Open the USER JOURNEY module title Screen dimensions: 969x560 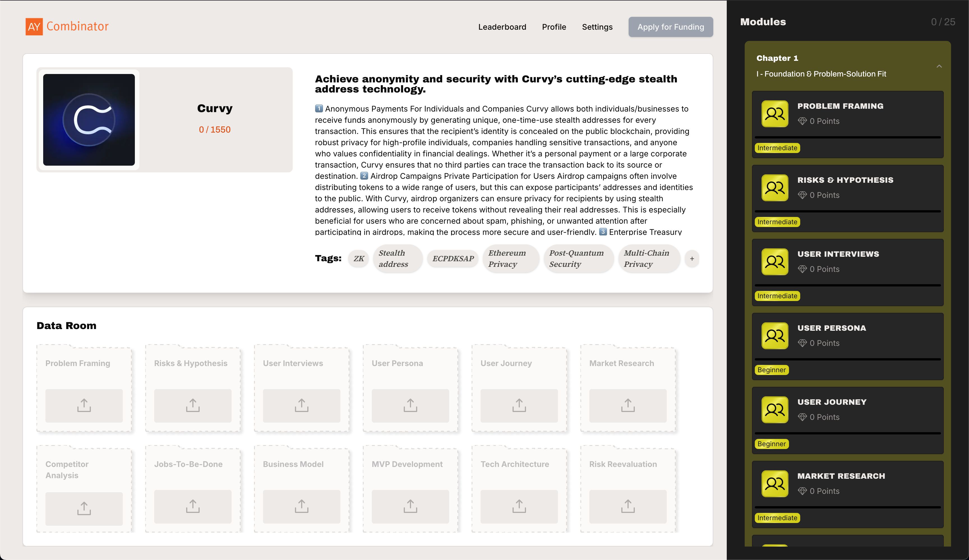tap(832, 402)
